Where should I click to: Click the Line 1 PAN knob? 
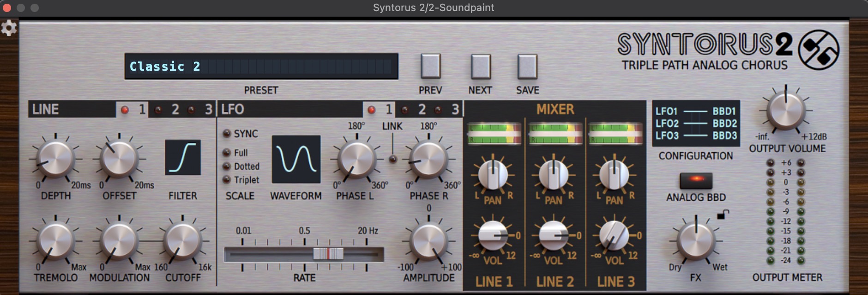[x=493, y=175]
